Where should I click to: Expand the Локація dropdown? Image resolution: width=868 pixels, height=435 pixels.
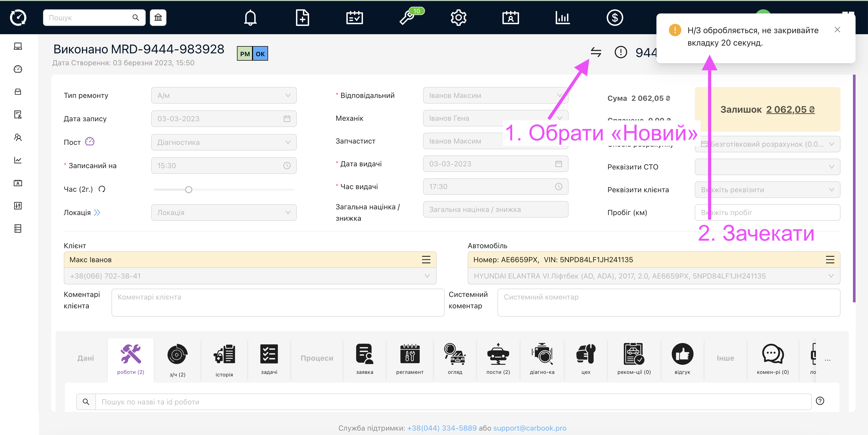click(224, 213)
